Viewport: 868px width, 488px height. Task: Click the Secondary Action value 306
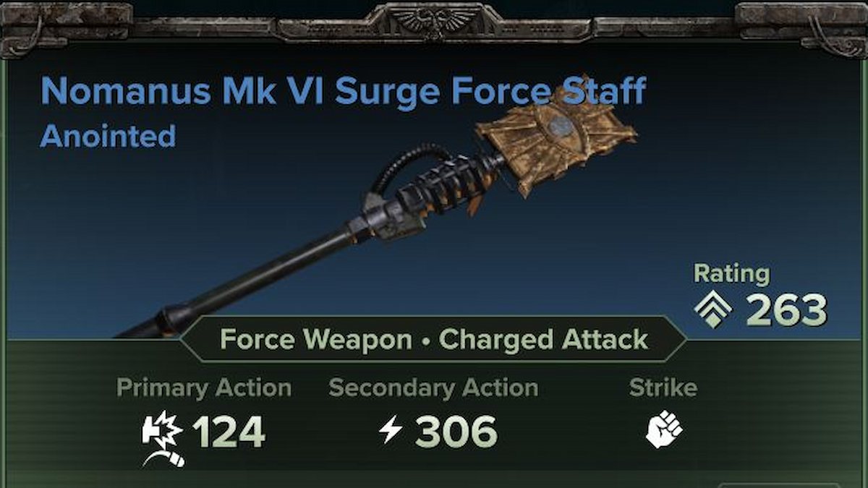click(x=456, y=432)
